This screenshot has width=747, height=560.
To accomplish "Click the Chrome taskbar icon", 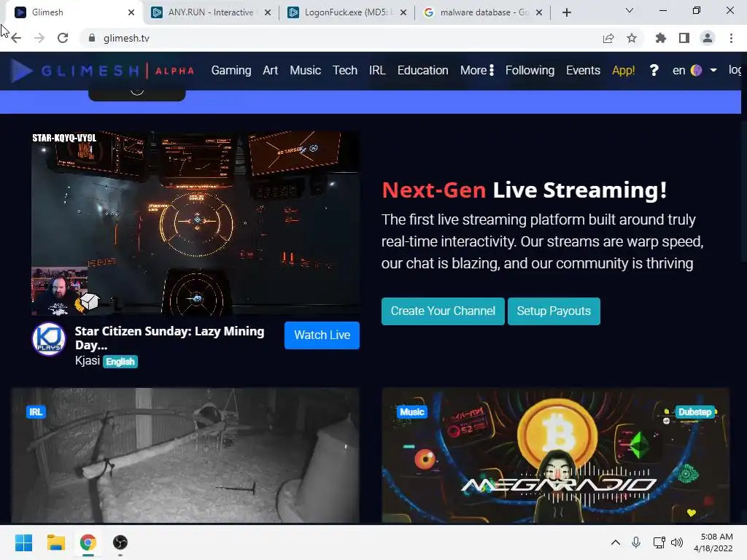I will tap(88, 542).
